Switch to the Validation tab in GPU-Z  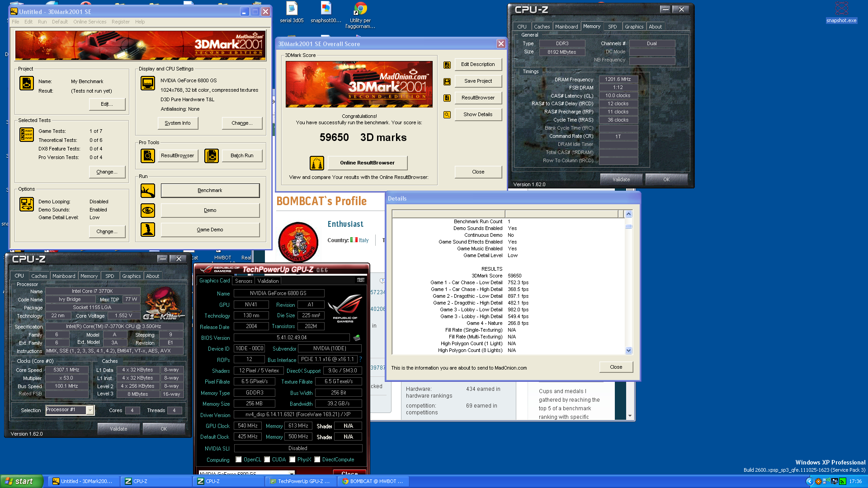pyautogui.click(x=268, y=281)
